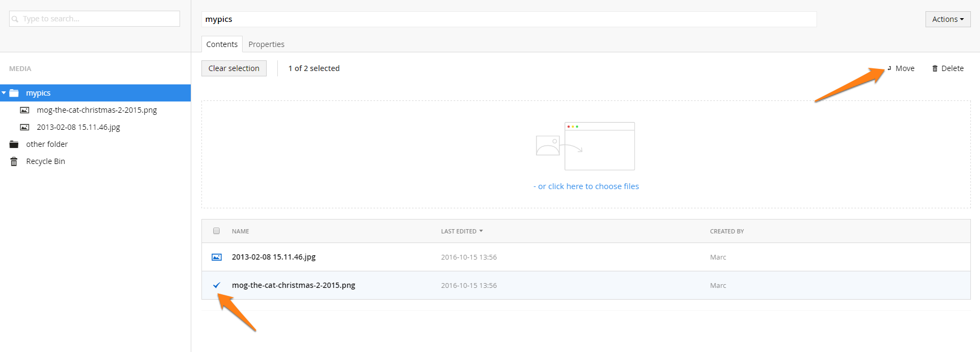Switch to the Properties tab
Image resolution: width=980 pixels, height=352 pixels.
pos(266,44)
